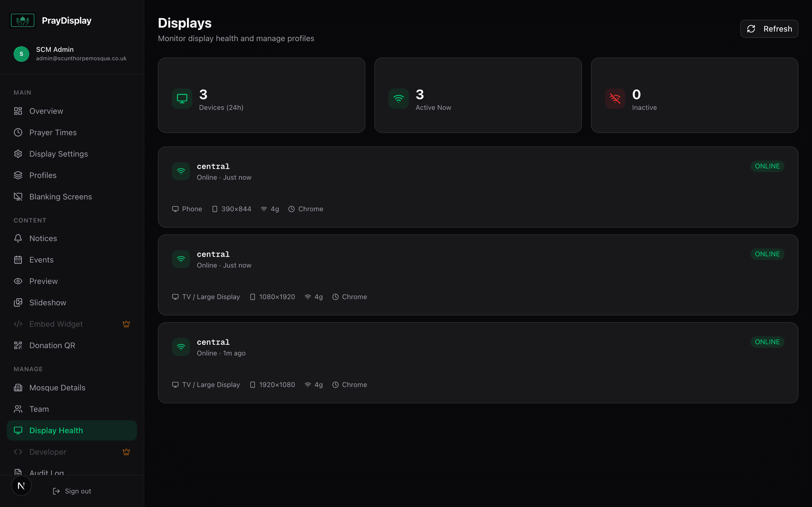Click the wifi icon on the first central display
Screen dimensions: 812x507
(181, 171)
